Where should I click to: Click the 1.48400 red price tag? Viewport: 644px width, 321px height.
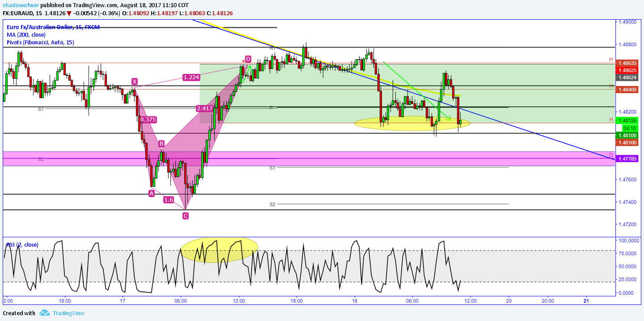click(628, 90)
